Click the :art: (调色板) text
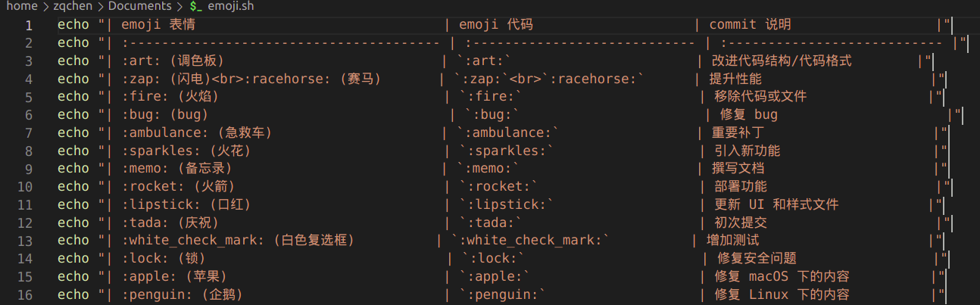The width and height of the screenshot is (980, 305). pos(173,61)
